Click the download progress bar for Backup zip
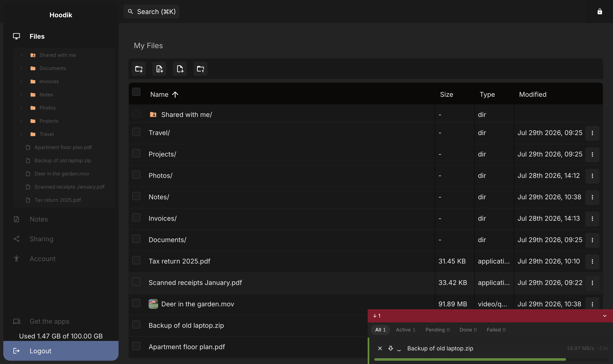 (491, 360)
